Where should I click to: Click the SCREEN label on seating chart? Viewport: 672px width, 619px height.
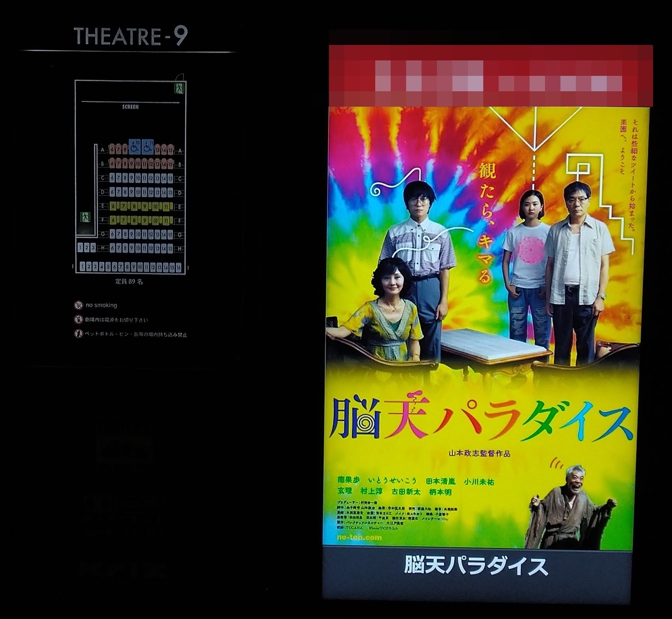click(130, 106)
